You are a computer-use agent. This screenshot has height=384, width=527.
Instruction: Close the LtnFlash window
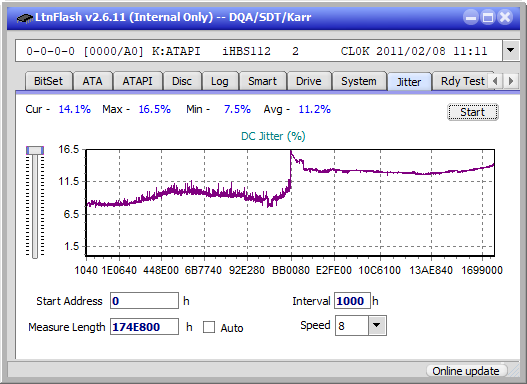pyautogui.click(x=505, y=17)
